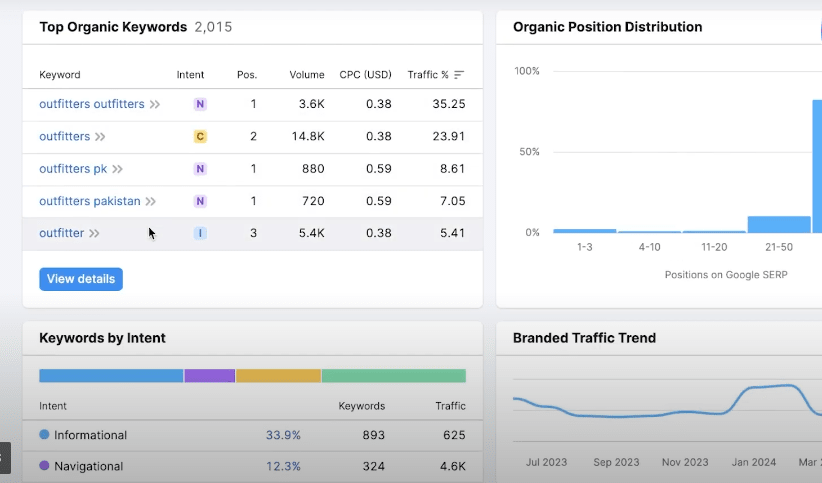This screenshot has height=483, width=822.
Task: Click the 21-50 position bar in chart
Action: click(779, 224)
